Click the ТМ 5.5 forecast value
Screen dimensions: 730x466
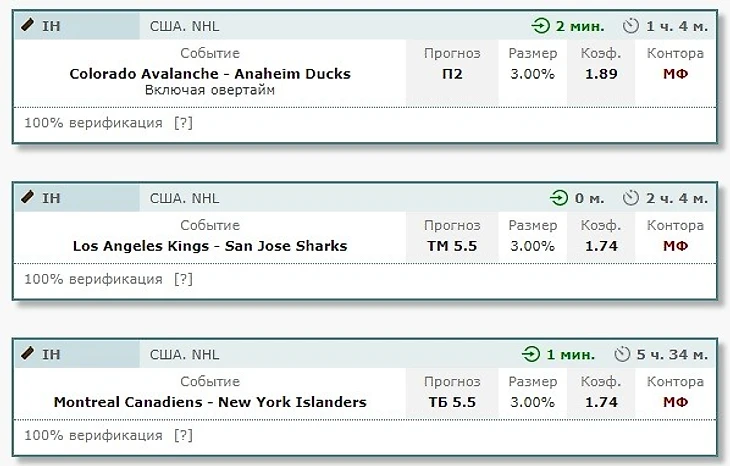[452, 246]
